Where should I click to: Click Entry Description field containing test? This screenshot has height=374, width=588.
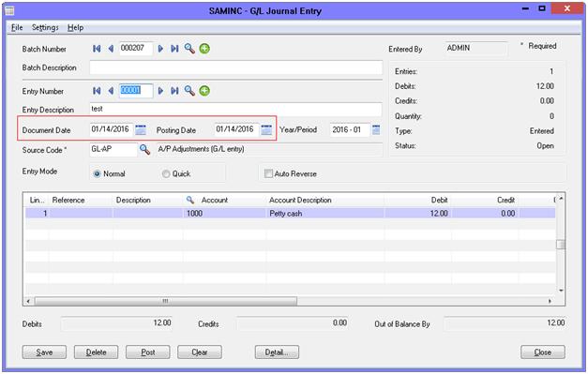coord(236,110)
